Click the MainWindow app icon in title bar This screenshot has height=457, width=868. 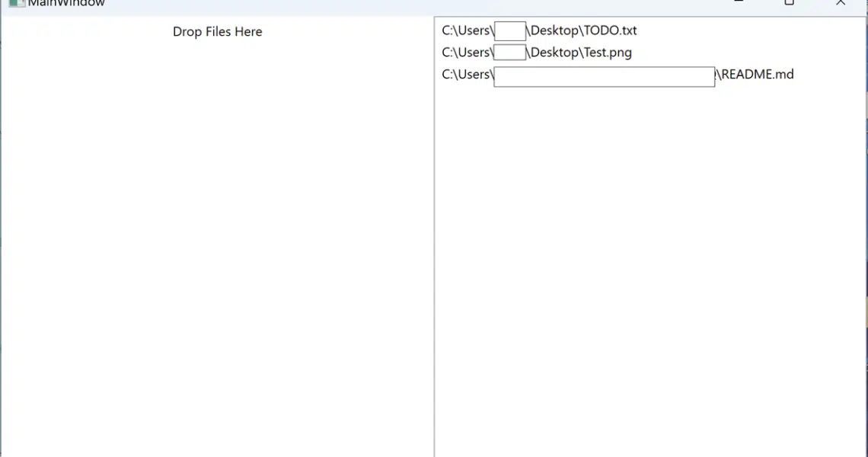click(x=17, y=3)
